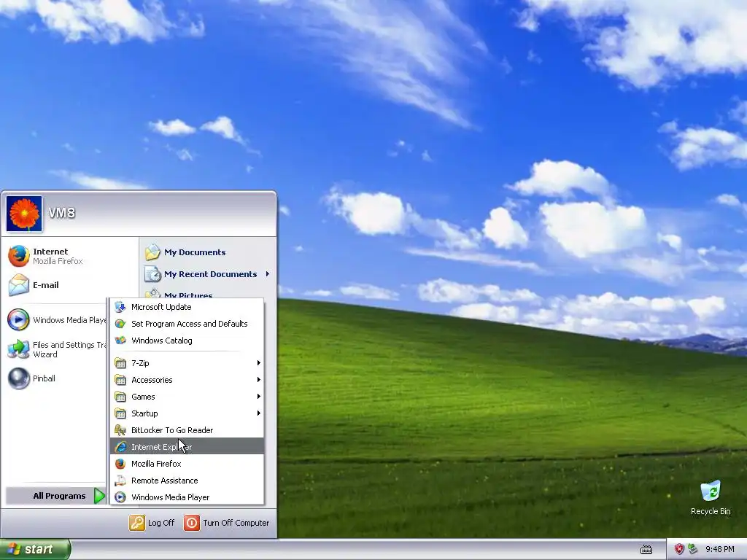
Task: Click the Internet Explorer icon in All Programs
Action: pyautogui.click(x=120, y=447)
